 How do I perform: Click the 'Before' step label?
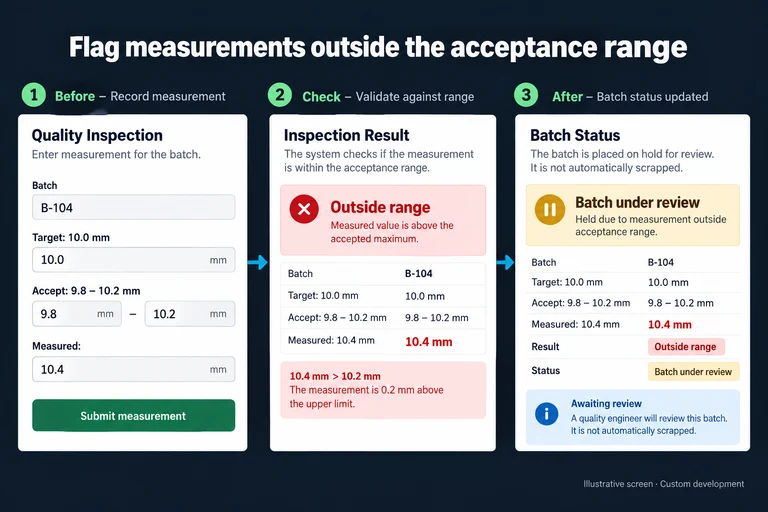point(75,96)
